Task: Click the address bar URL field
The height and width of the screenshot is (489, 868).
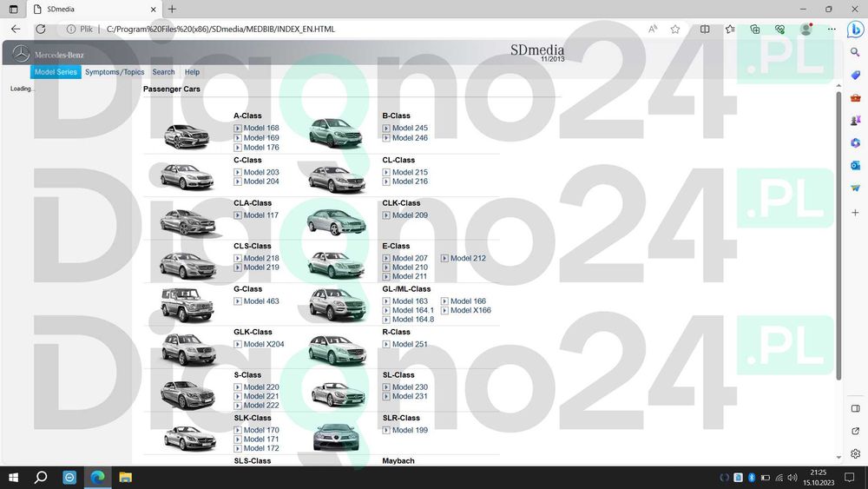Action: tap(220, 30)
